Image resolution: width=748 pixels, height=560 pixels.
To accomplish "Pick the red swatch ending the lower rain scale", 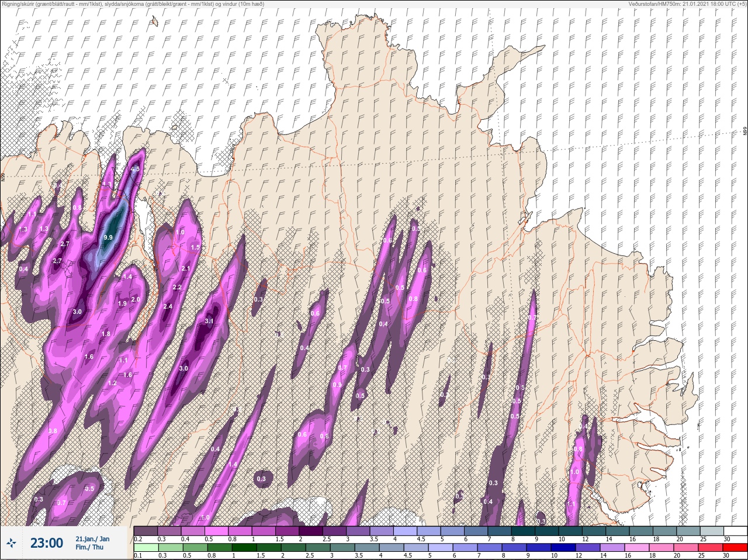I will tap(735, 548).
